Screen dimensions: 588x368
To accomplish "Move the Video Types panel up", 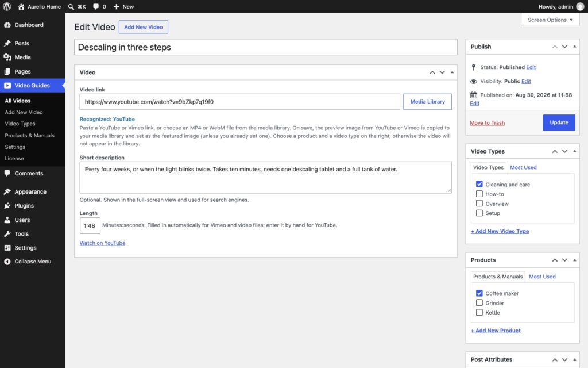I will pyautogui.click(x=555, y=151).
